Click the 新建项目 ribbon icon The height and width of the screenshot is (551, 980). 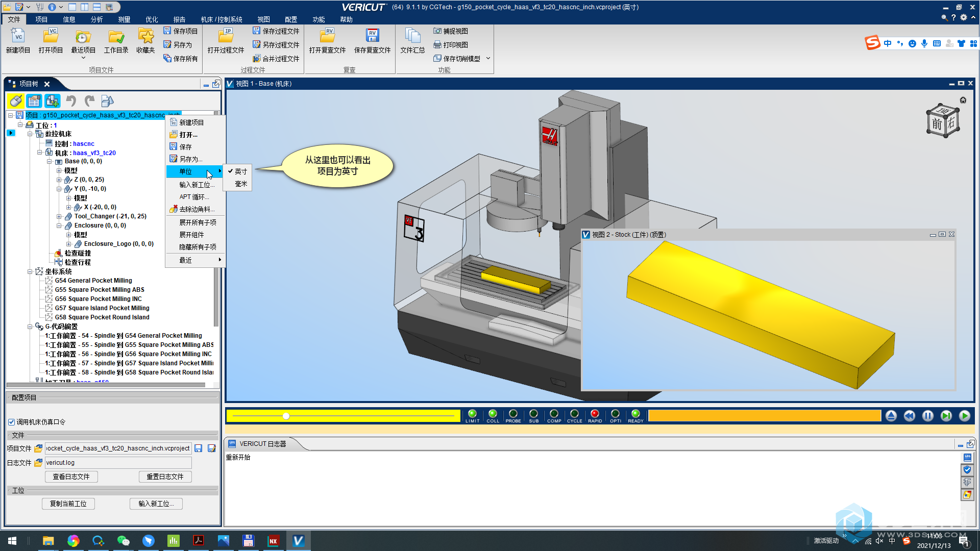[x=18, y=41]
